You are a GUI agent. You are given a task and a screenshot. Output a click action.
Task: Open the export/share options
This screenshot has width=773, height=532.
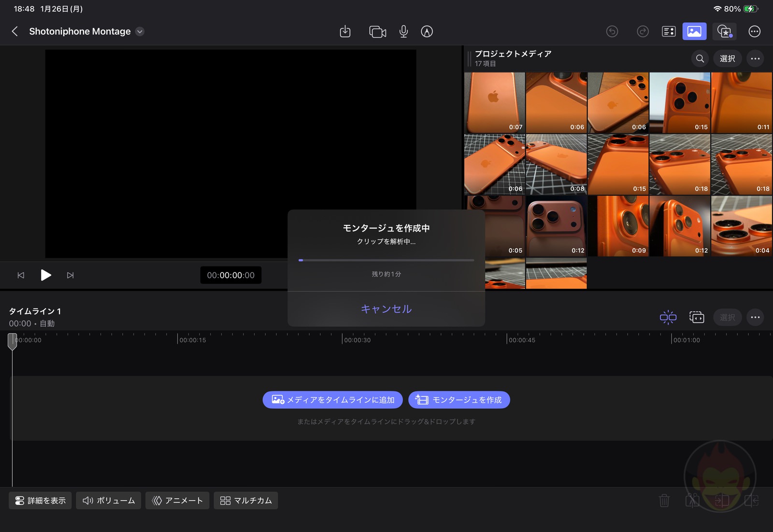click(x=345, y=31)
